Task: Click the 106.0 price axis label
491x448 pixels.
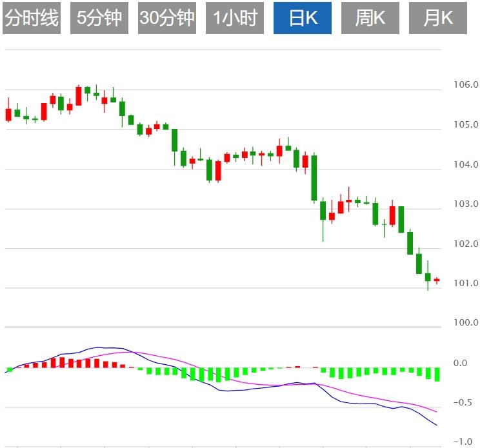Action: click(x=467, y=85)
